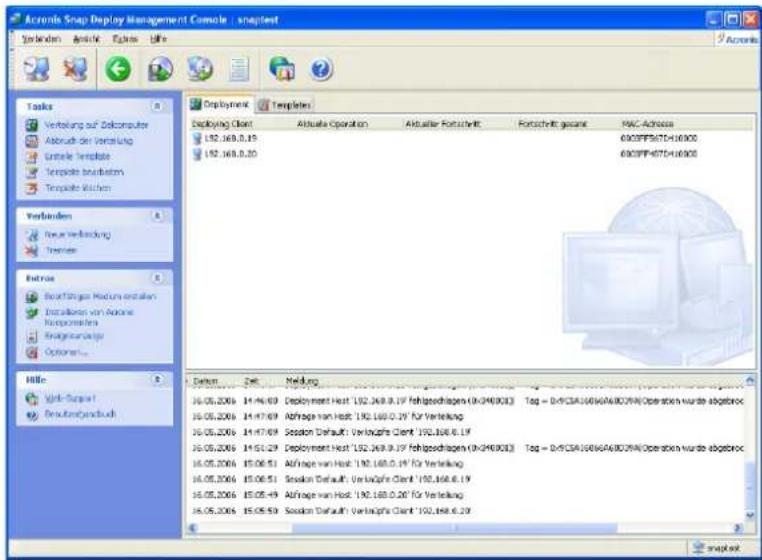Click the computer icon beside 192.168.0.19
The width and height of the screenshot is (762, 560).
click(197, 139)
